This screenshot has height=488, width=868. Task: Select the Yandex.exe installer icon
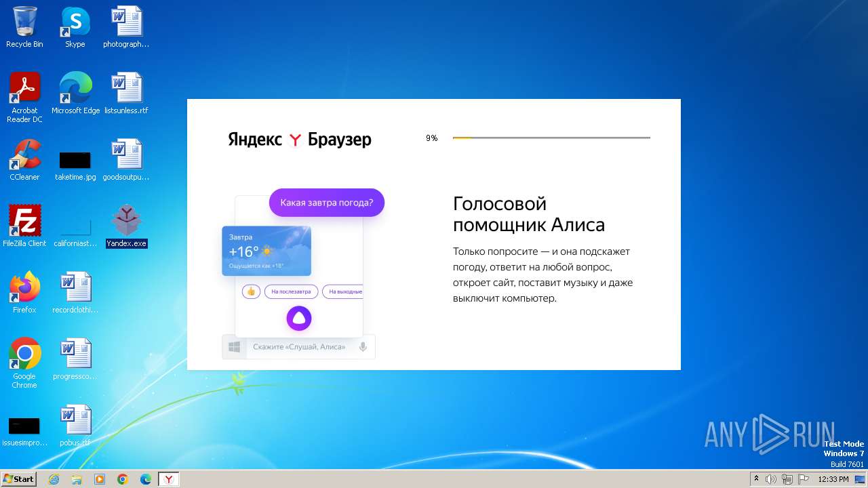[126, 226]
